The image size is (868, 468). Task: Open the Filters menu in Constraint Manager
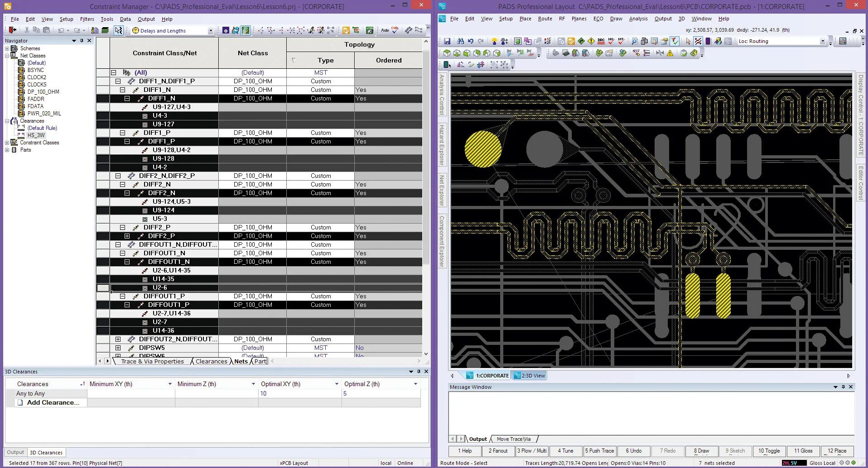click(x=87, y=19)
